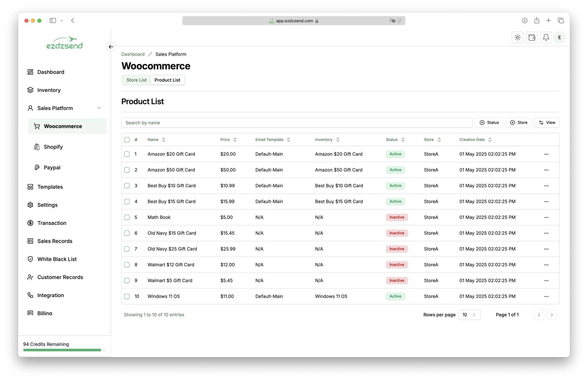Show Safari tab overview icon
Viewport: 588px width, 381px height.
(561, 20)
